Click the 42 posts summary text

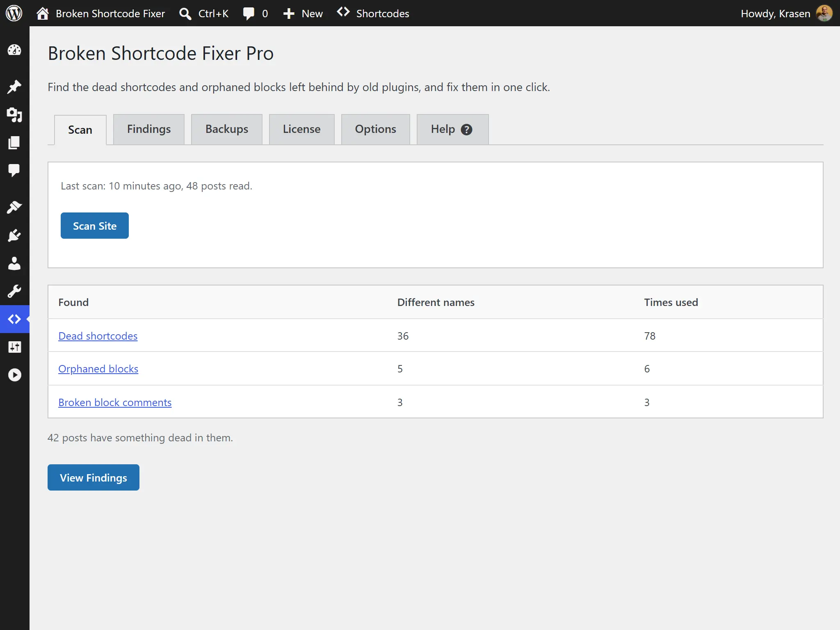click(140, 438)
